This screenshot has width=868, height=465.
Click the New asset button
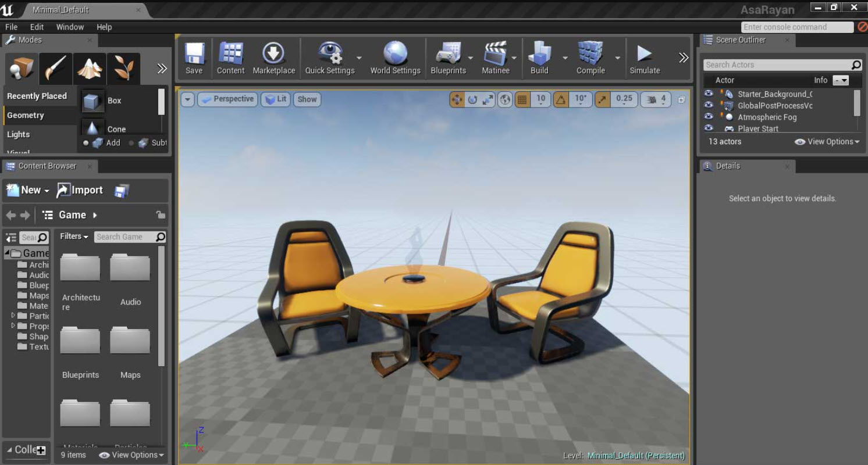coord(27,191)
